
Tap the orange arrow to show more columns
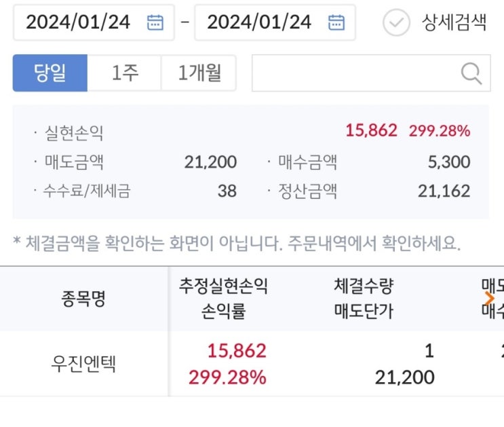click(490, 298)
